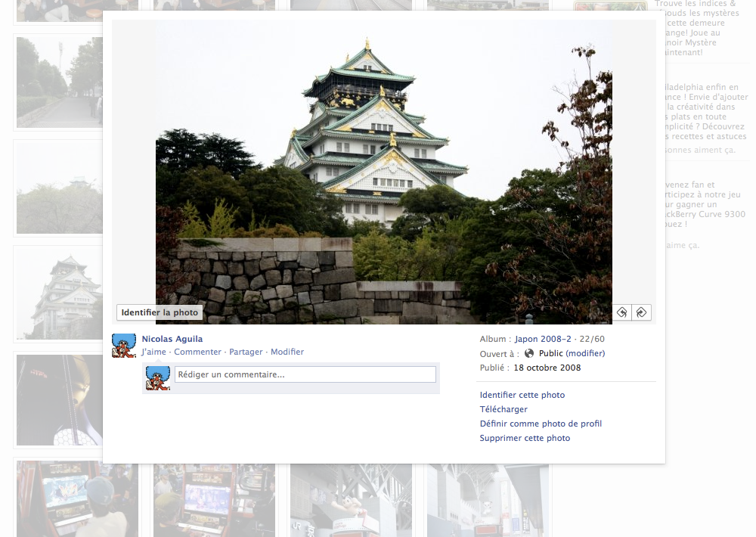Open the tree-lined path thumbnail behind the viewer
This screenshot has height=537, width=756.
coord(59,82)
